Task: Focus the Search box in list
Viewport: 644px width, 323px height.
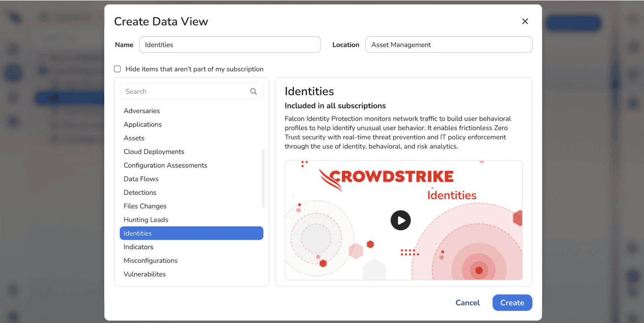Action: click(x=191, y=91)
